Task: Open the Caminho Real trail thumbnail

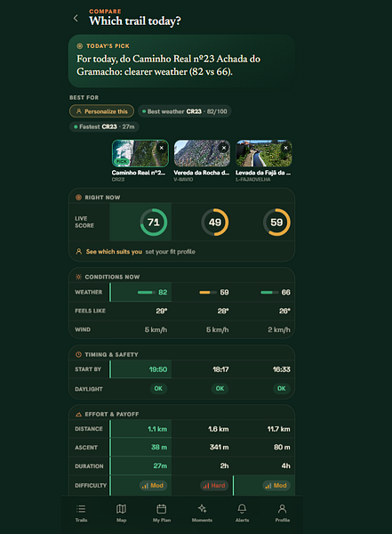Action: click(x=140, y=153)
